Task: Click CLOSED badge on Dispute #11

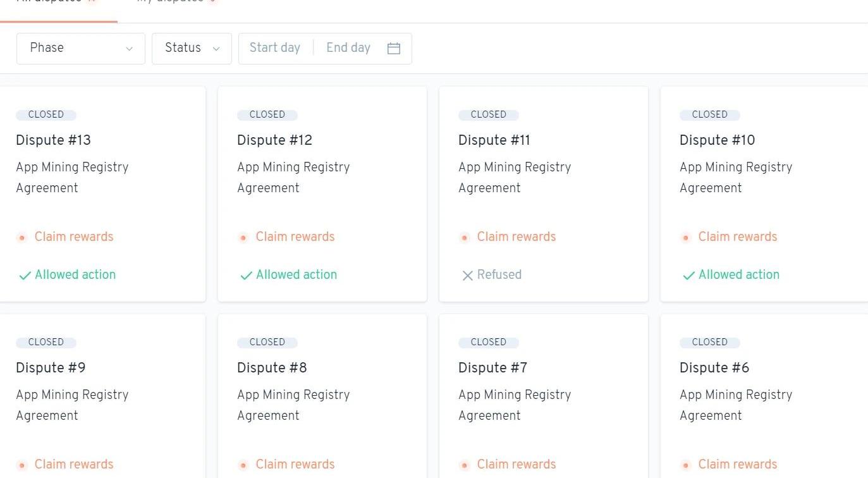Action: 489,114
